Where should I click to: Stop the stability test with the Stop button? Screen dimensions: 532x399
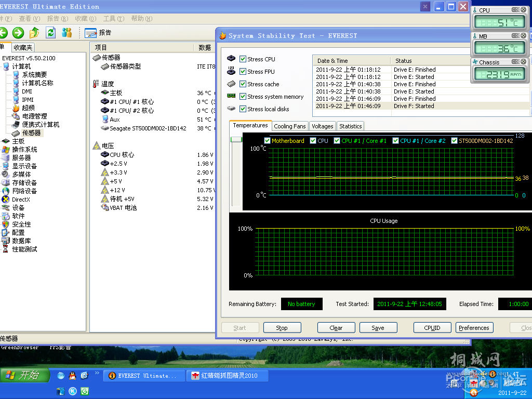pyautogui.click(x=282, y=328)
